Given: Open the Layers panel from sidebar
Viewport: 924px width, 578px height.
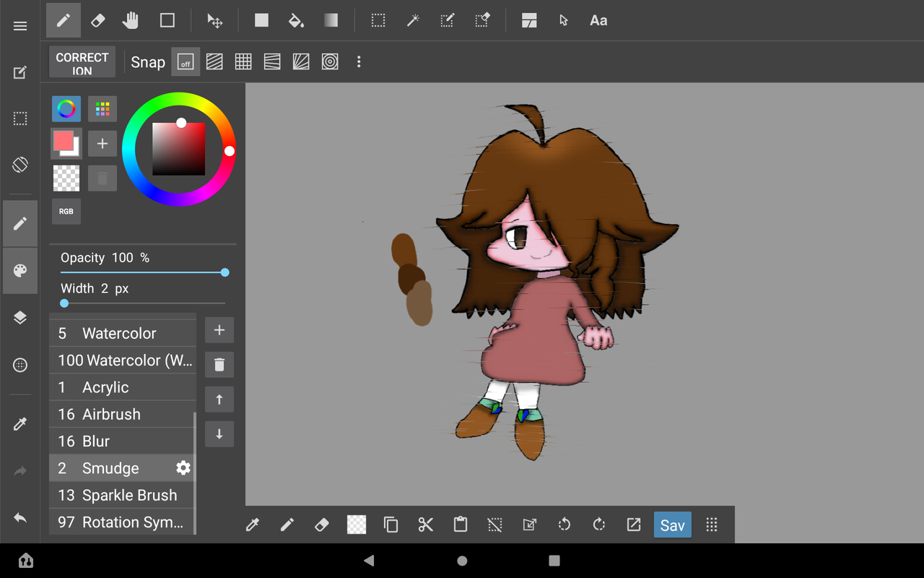Looking at the screenshot, I should point(20,318).
